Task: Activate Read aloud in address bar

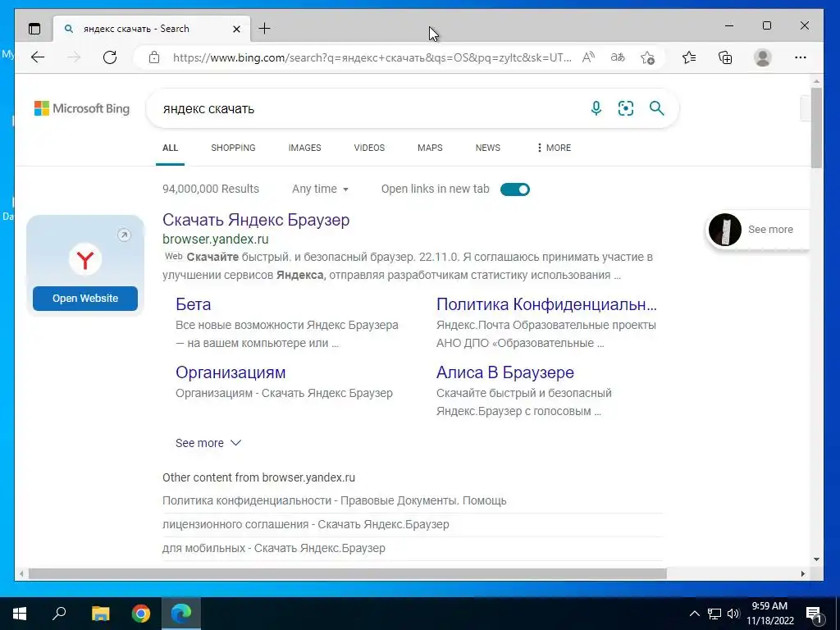Action: [589, 57]
